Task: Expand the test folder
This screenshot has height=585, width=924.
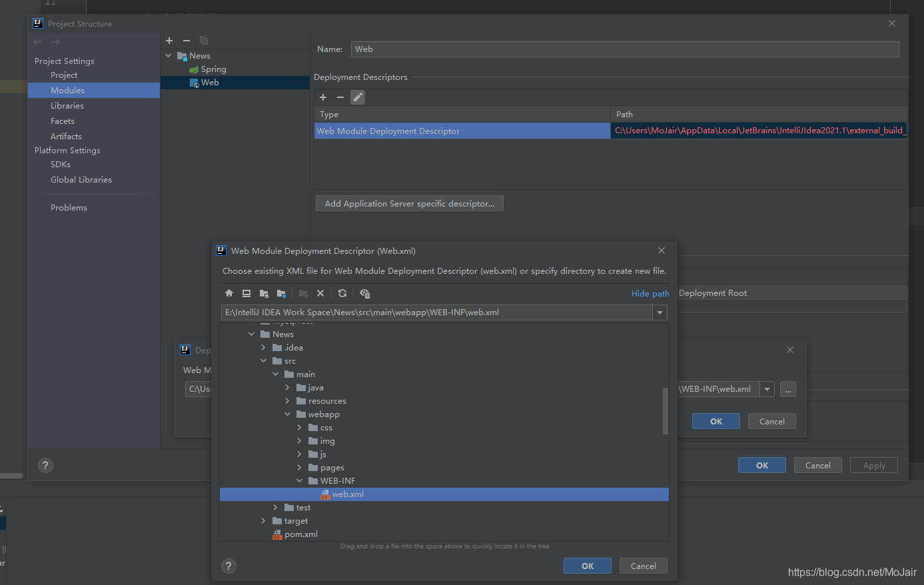Action: tap(276, 508)
